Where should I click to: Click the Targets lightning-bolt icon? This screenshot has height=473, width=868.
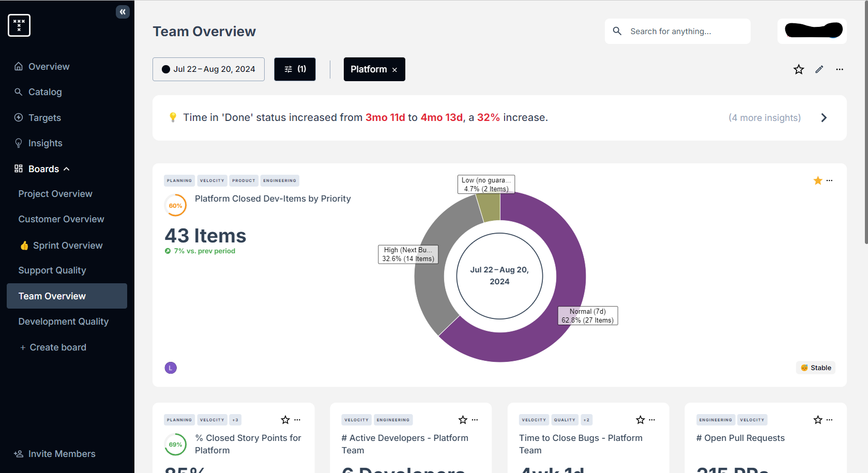[18, 117]
